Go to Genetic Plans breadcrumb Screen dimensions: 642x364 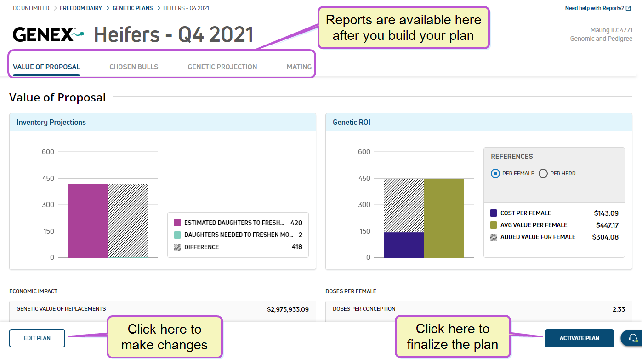coord(132,8)
